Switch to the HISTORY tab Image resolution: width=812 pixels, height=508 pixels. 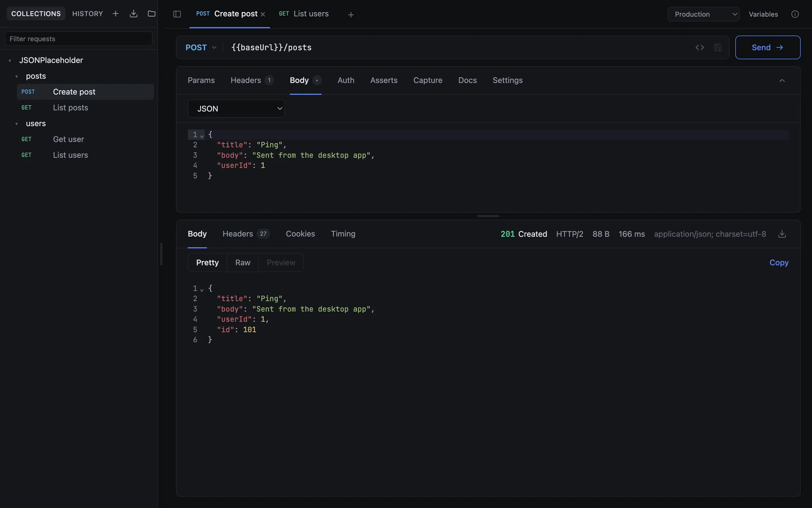tap(88, 14)
